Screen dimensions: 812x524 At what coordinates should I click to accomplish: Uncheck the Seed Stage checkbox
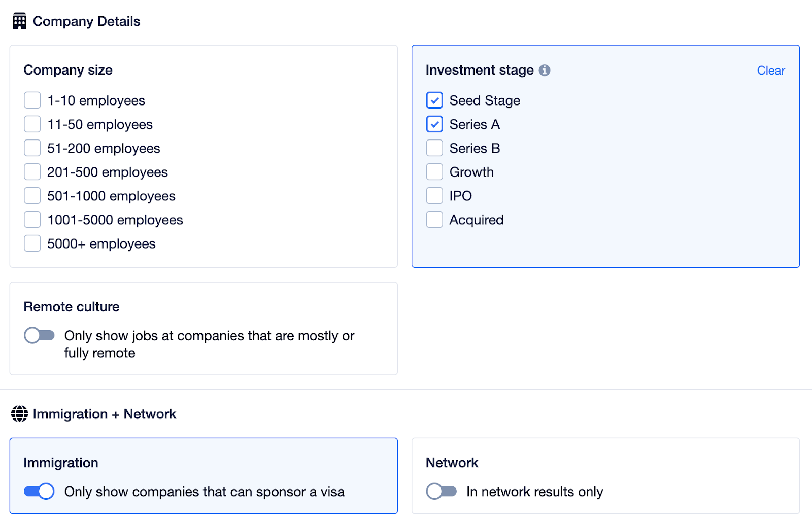pos(434,100)
